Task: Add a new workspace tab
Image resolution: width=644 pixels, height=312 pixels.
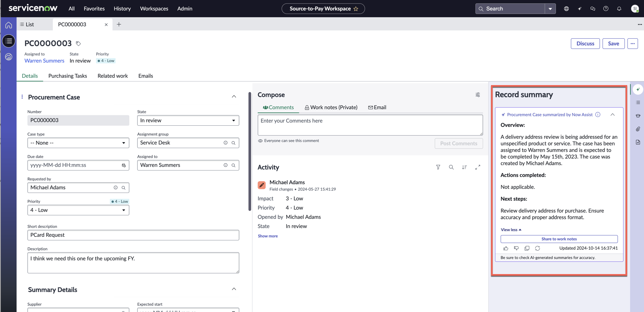Action: 119,24
